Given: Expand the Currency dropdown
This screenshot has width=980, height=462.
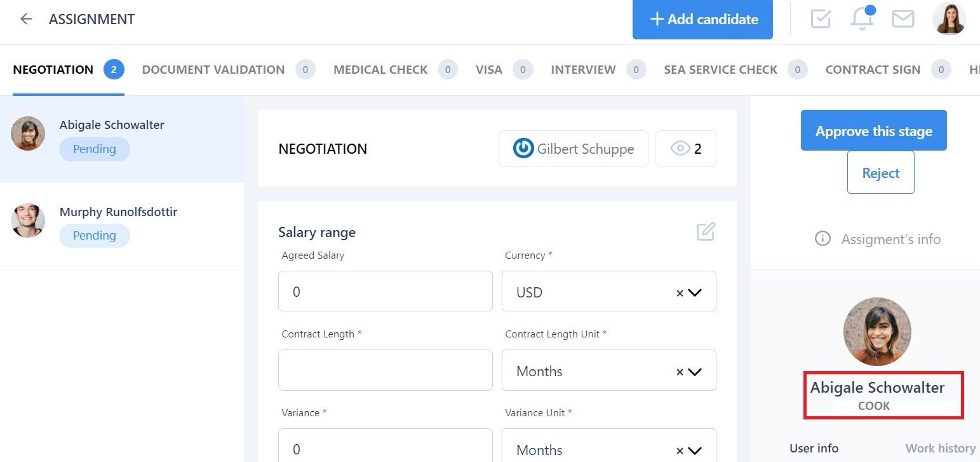Looking at the screenshot, I should (x=695, y=293).
